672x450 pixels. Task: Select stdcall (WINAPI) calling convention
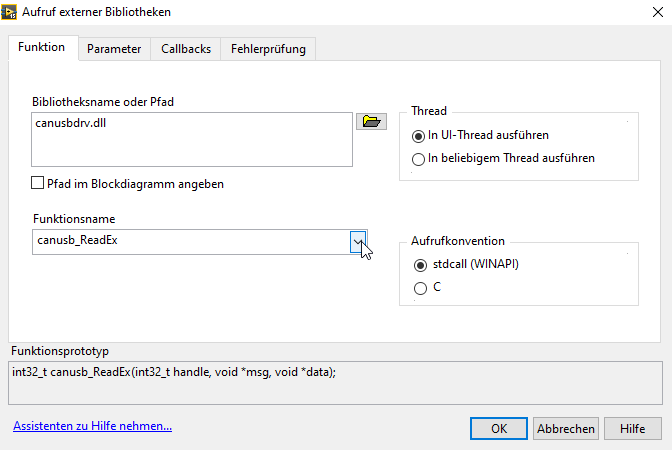point(419,265)
